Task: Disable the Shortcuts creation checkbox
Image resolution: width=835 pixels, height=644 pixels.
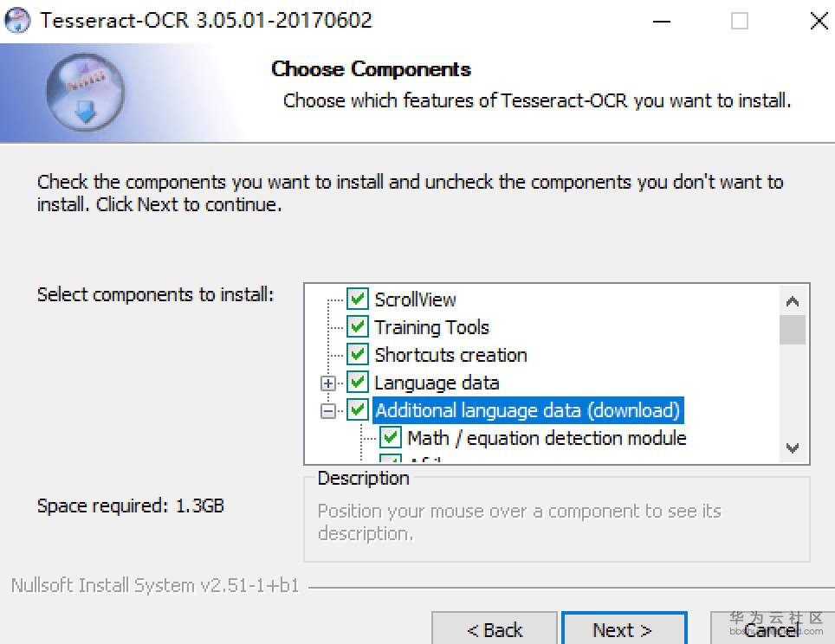Action: click(358, 355)
